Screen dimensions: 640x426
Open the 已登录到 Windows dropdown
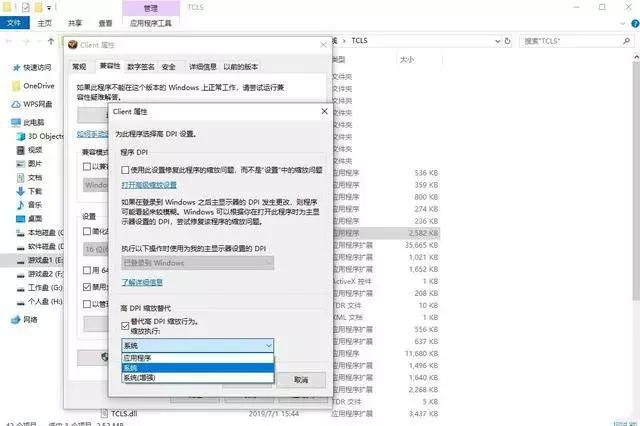pyautogui.click(x=198, y=263)
